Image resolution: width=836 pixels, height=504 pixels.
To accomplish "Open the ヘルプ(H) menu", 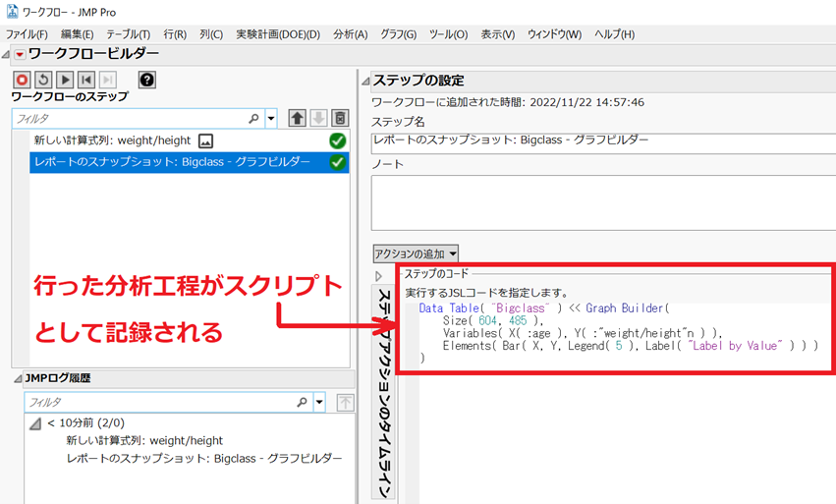I will coord(615,34).
